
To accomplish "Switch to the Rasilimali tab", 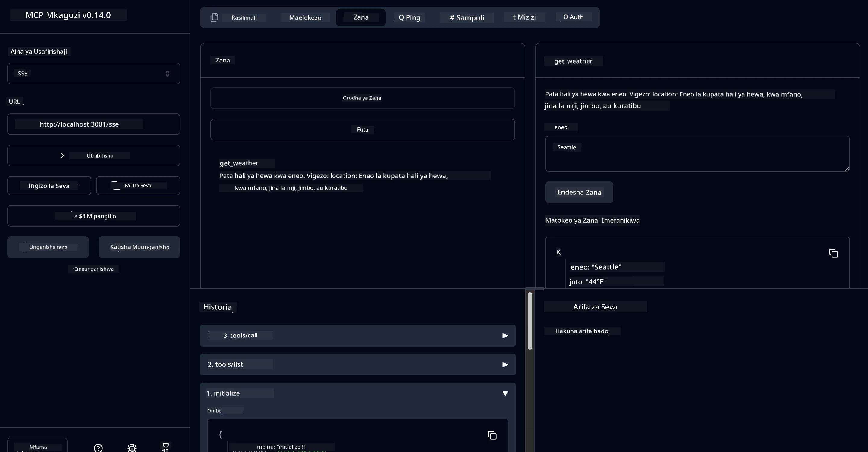I will pyautogui.click(x=239, y=17).
